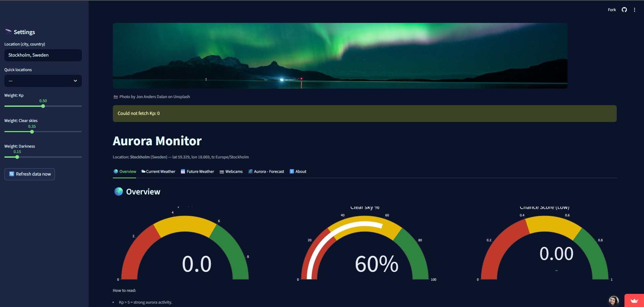Click the cloud icon on Current Weather tab
Viewport: 644px width, 307px height.
coord(143,172)
